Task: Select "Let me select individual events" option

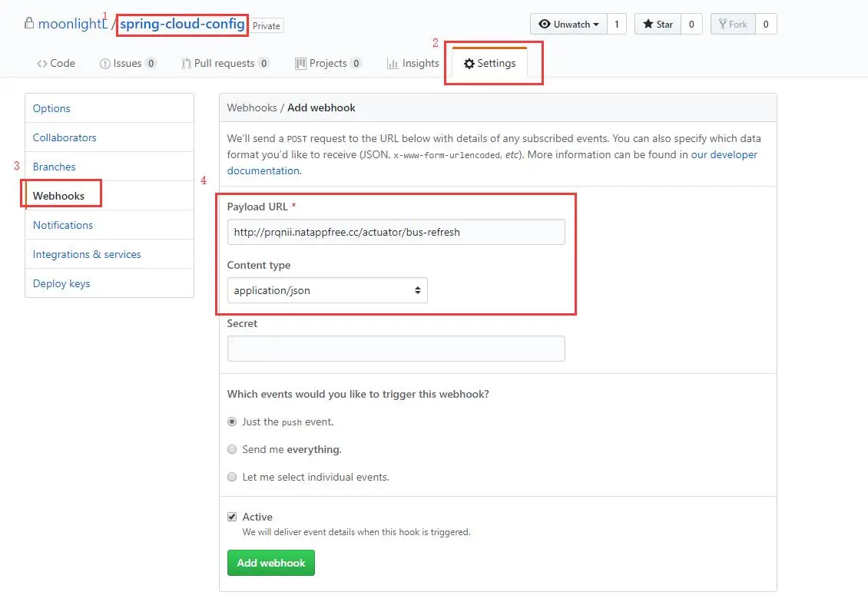Action: [232, 477]
